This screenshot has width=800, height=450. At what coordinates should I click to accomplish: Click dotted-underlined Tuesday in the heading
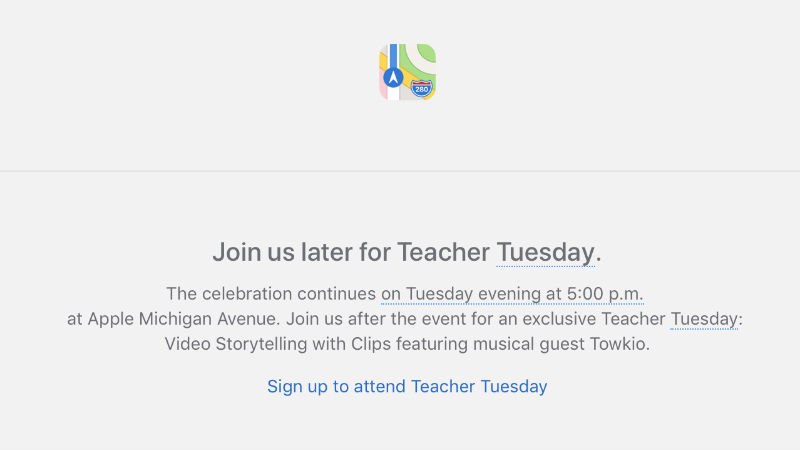545,252
